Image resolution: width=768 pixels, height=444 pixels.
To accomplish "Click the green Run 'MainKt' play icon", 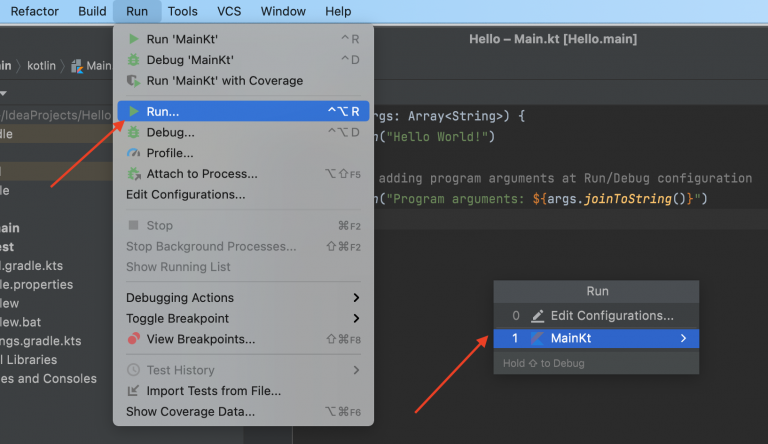I will click(133, 39).
